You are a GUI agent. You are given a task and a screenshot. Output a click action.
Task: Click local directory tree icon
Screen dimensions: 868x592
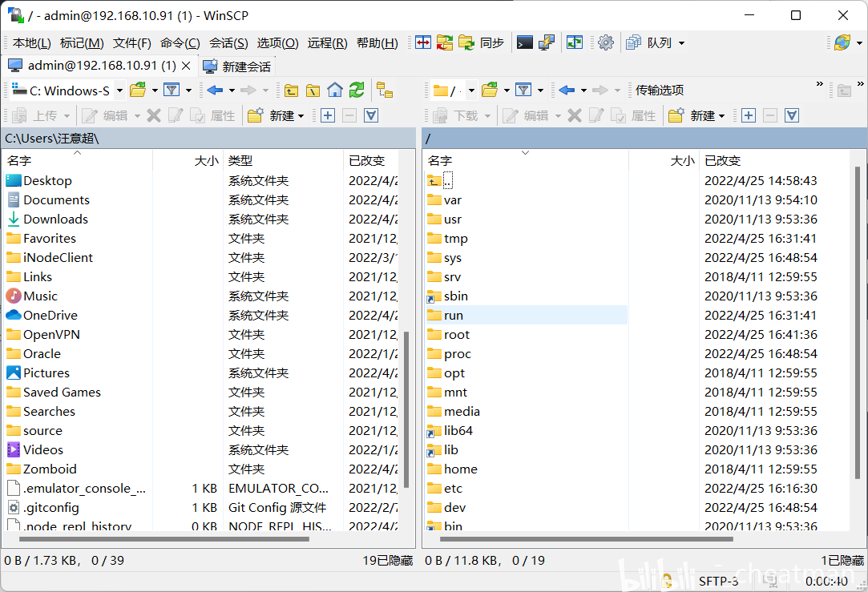point(384,91)
